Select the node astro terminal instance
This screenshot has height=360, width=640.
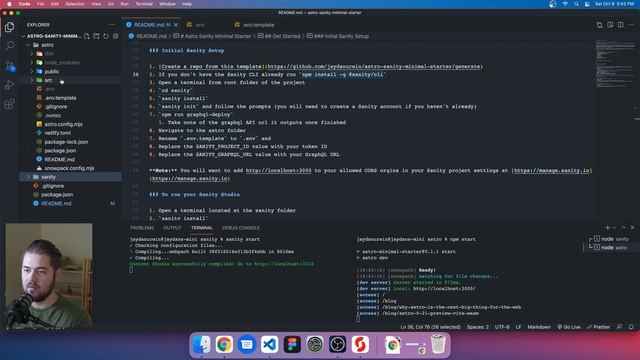tap(611, 247)
